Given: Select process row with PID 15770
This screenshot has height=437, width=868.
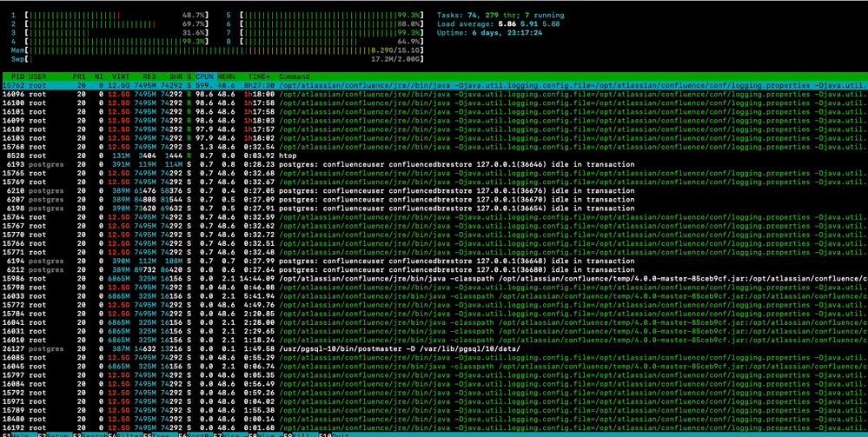Looking at the screenshot, I should 434,235.
